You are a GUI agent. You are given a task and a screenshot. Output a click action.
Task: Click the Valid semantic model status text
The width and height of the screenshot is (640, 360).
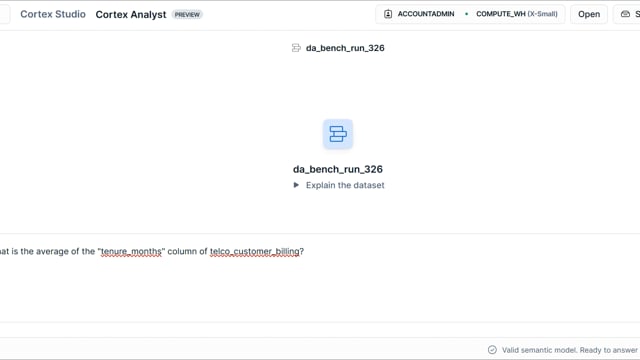point(569,350)
